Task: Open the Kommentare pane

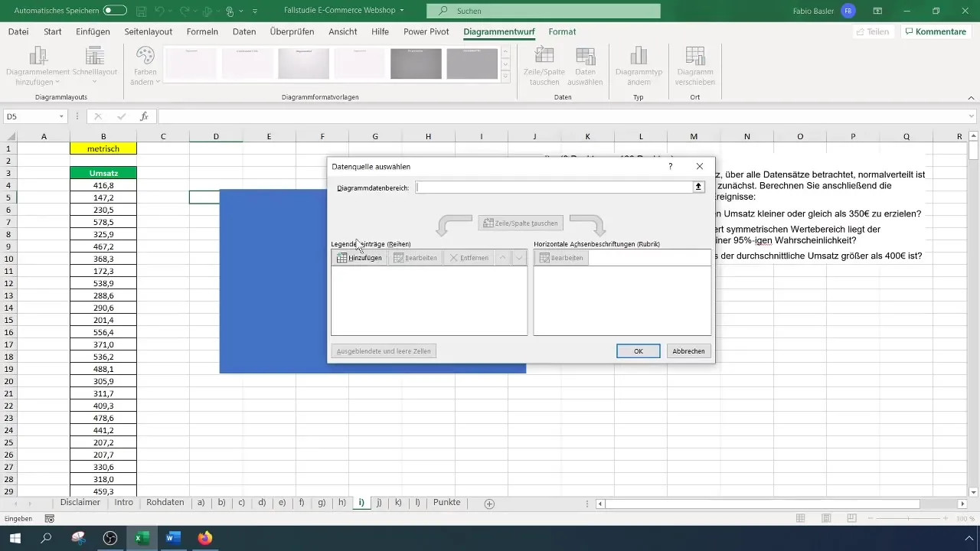Action: point(936,31)
